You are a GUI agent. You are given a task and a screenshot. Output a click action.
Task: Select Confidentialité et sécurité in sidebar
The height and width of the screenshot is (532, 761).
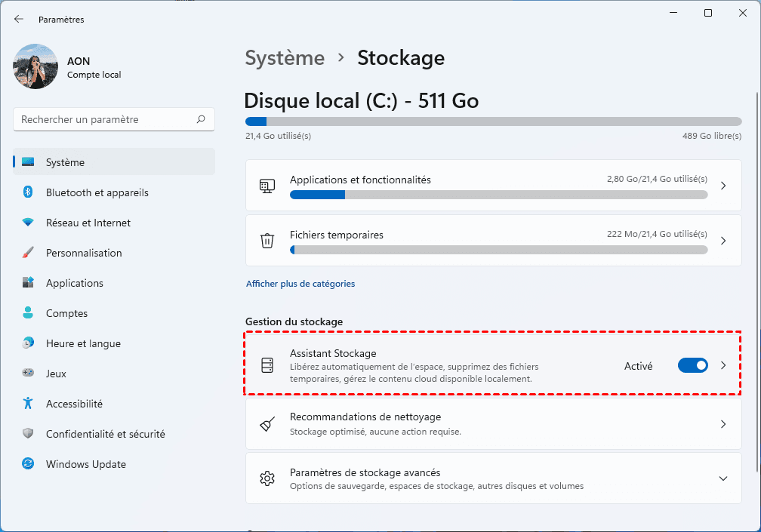(105, 434)
